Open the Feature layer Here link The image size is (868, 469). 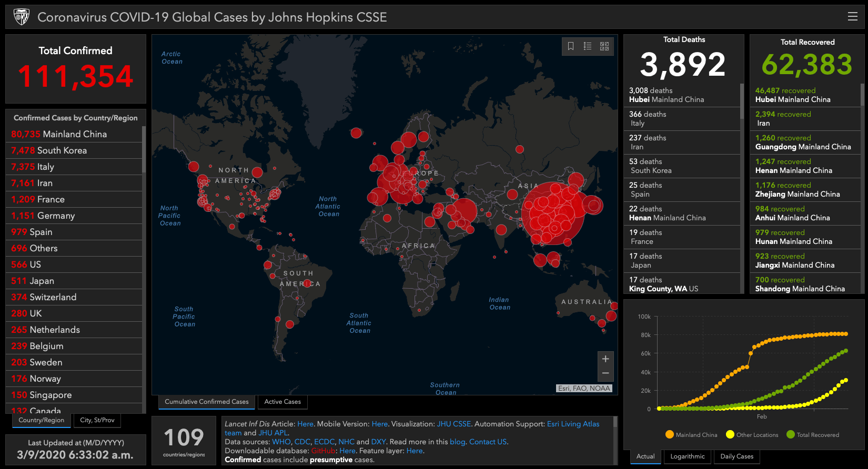[414, 451]
